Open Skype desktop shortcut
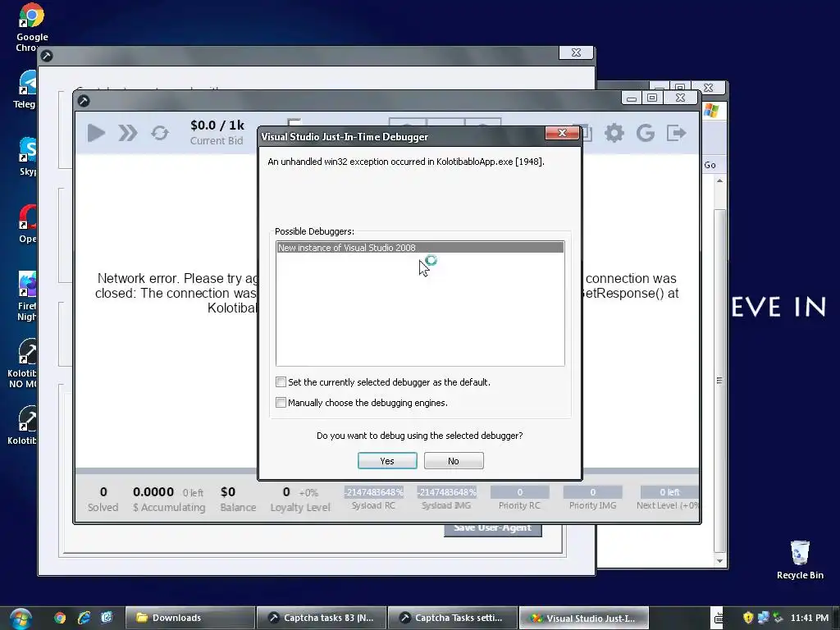The image size is (840, 630). tap(27, 157)
